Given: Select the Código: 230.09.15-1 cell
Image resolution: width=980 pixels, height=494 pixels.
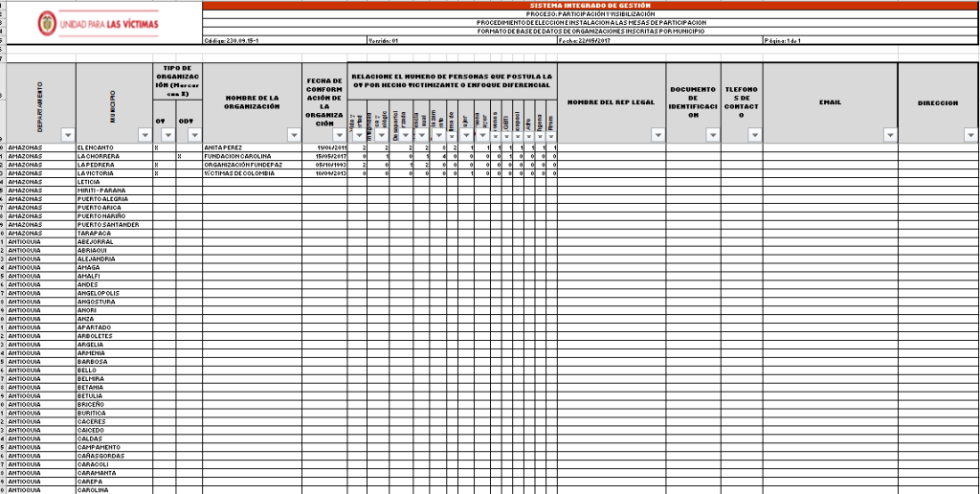Looking at the screenshot, I should (285, 40).
